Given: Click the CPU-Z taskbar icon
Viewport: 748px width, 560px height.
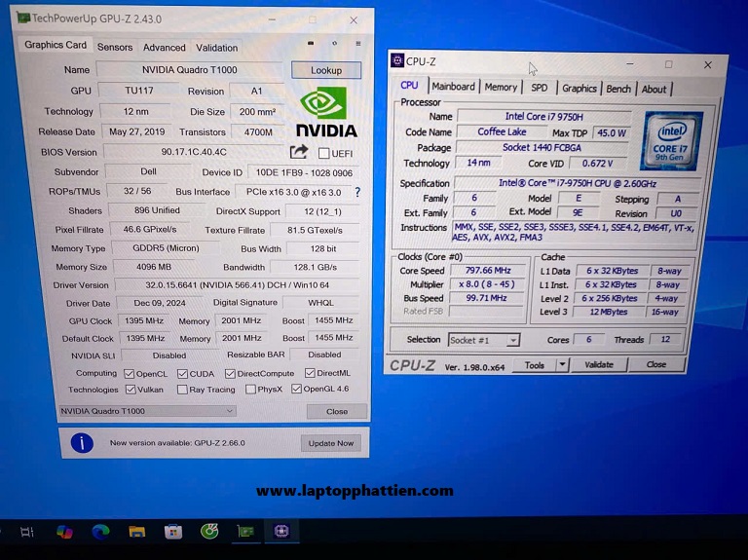Looking at the screenshot, I should tap(281, 531).
